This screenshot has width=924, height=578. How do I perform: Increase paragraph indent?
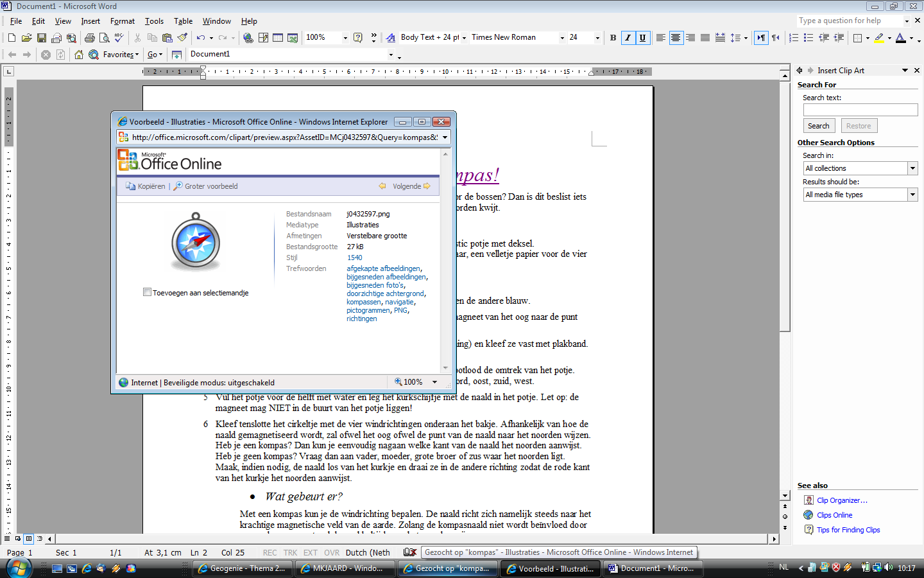click(x=839, y=38)
